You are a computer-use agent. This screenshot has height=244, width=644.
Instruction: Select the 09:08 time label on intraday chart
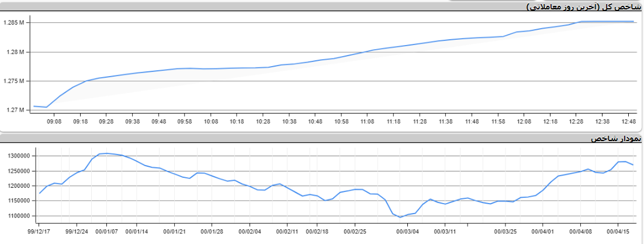54,122
